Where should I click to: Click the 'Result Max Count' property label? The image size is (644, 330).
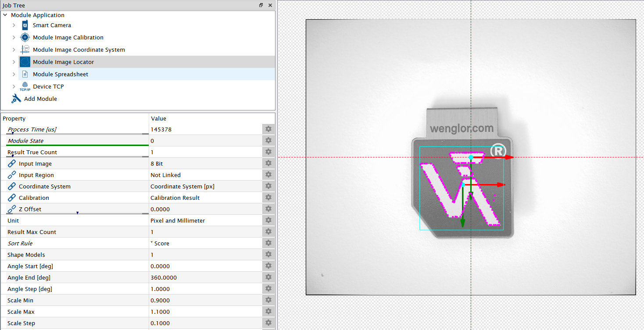pyautogui.click(x=32, y=232)
